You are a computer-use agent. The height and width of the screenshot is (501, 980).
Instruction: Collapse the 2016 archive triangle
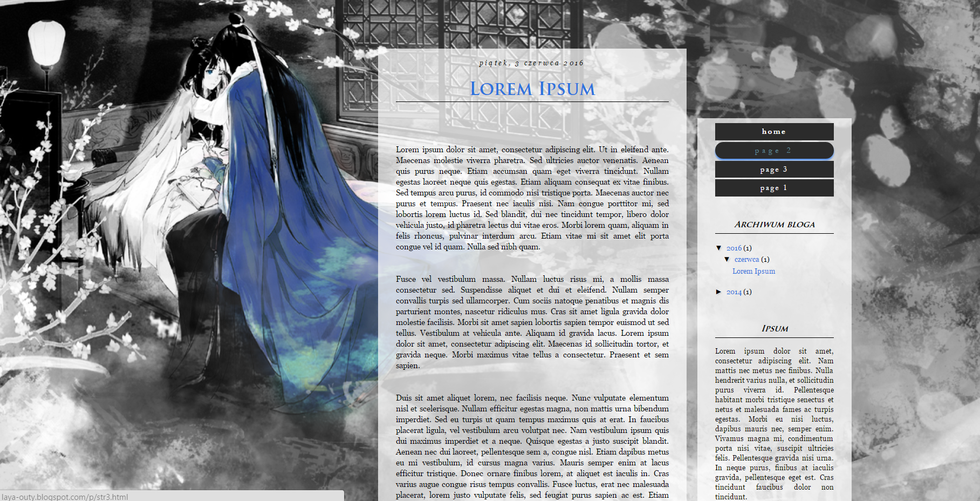[719, 248]
